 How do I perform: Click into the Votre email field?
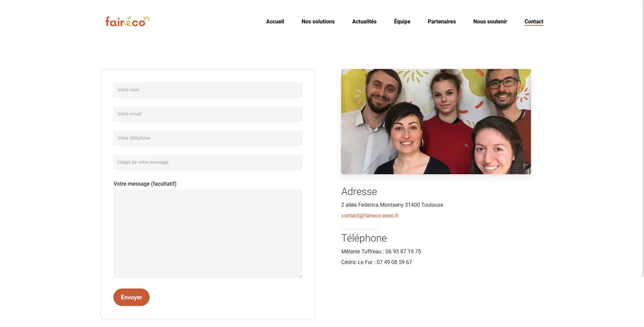208,114
